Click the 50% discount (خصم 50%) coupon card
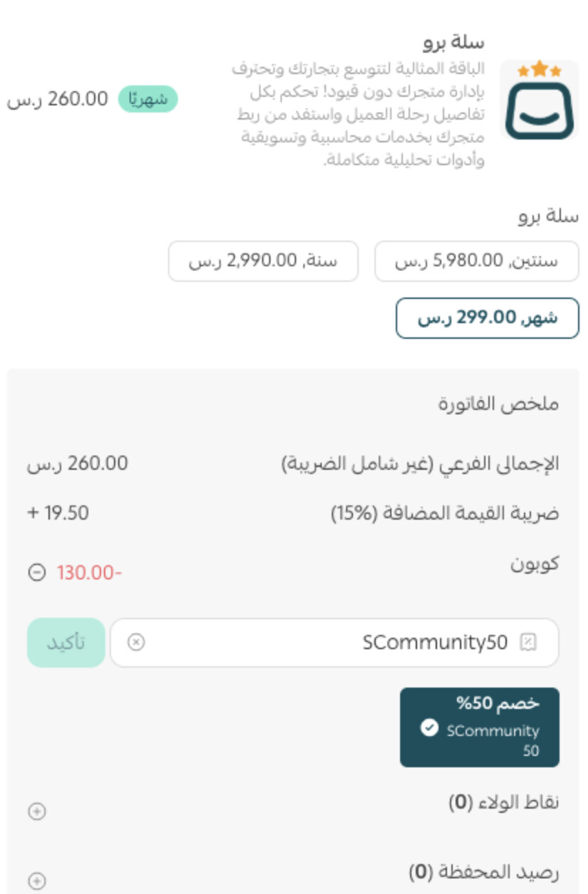Screen dimensions: 588x894 tap(479, 727)
